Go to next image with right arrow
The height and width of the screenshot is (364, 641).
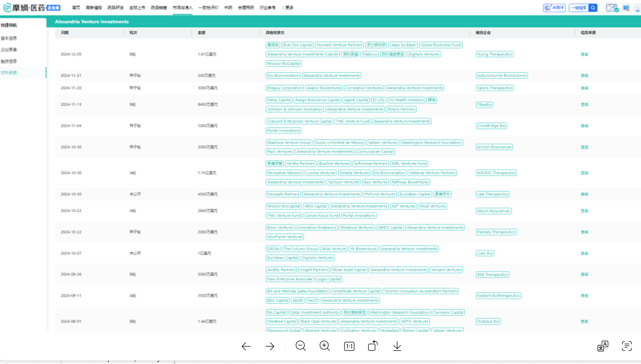(x=270, y=346)
